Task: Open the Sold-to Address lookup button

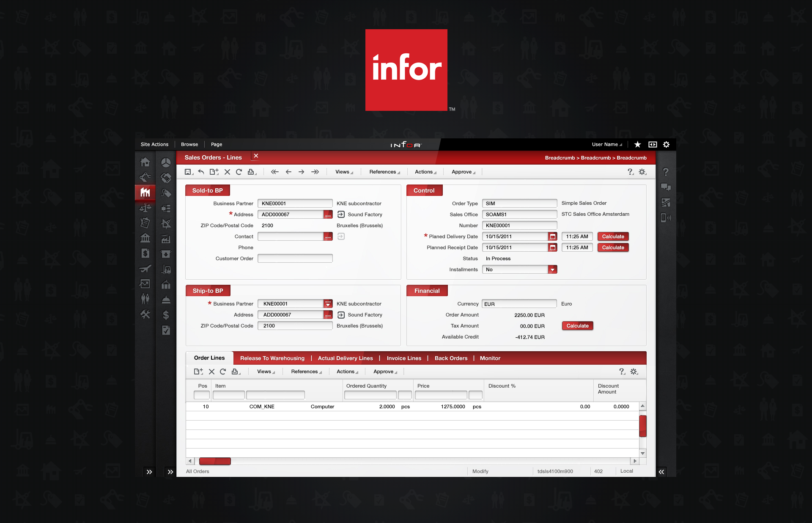Action: 328,215
